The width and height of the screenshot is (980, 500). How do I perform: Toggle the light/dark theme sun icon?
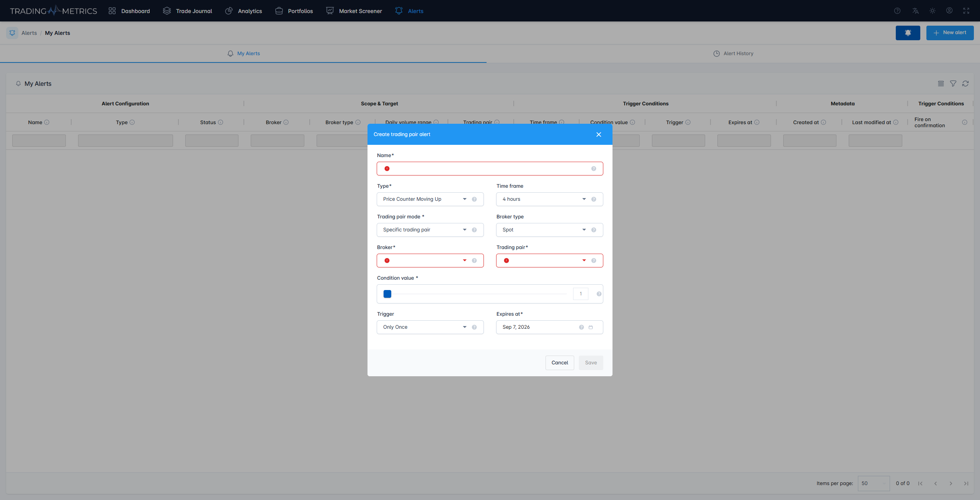(933, 11)
